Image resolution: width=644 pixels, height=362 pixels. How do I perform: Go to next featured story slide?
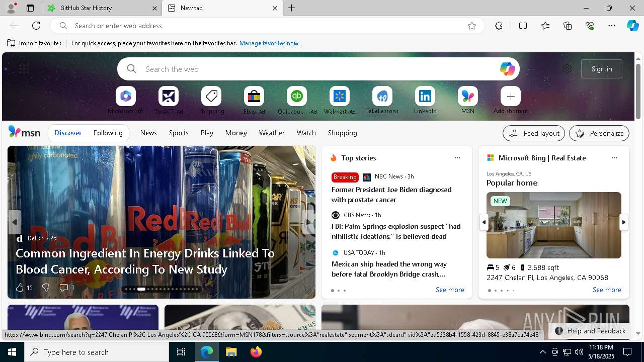point(308,222)
